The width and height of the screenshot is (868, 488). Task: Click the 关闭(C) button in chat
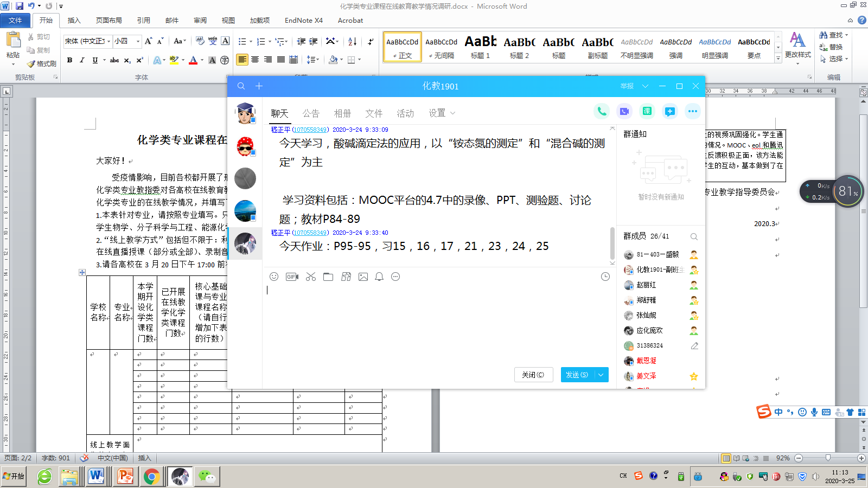coord(533,375)
